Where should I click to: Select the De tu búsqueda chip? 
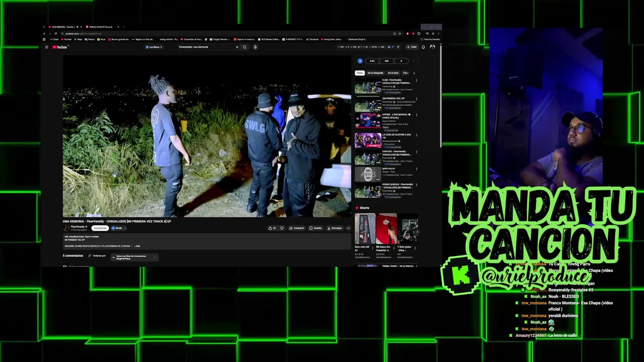[x=375, y=73]
